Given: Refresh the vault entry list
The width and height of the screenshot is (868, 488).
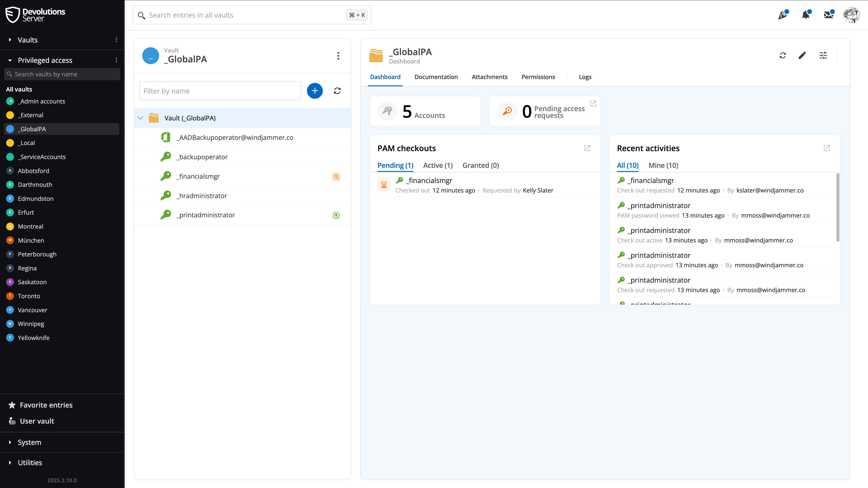Looking at the screenshot, I should tap(337, 91).
